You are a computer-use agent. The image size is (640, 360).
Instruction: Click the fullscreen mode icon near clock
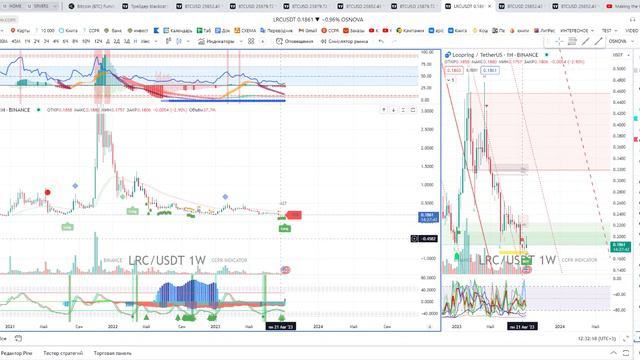pyautogui.click(x=626, y=339)
